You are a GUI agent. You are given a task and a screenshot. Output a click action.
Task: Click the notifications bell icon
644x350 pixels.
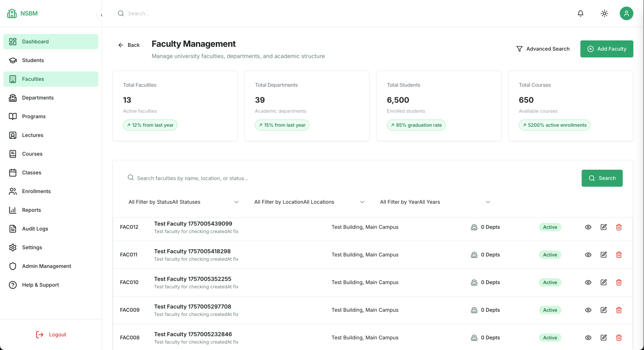coord(580,14)
